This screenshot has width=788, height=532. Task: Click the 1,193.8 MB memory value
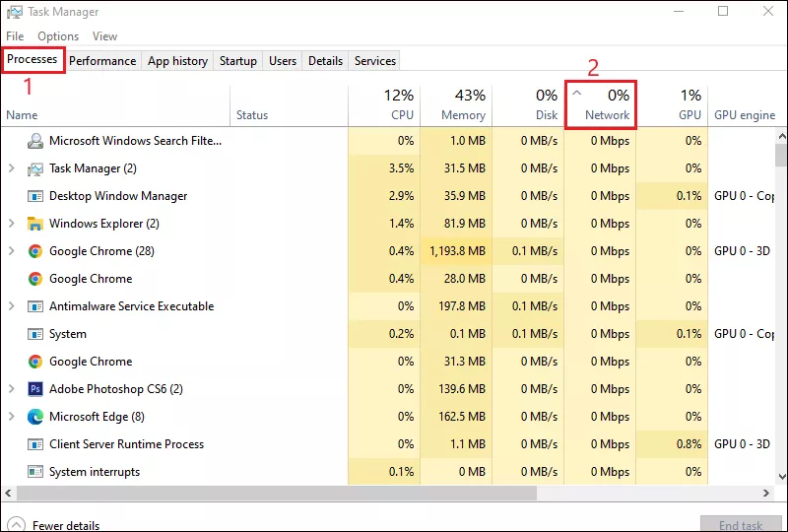pos(457,251)
